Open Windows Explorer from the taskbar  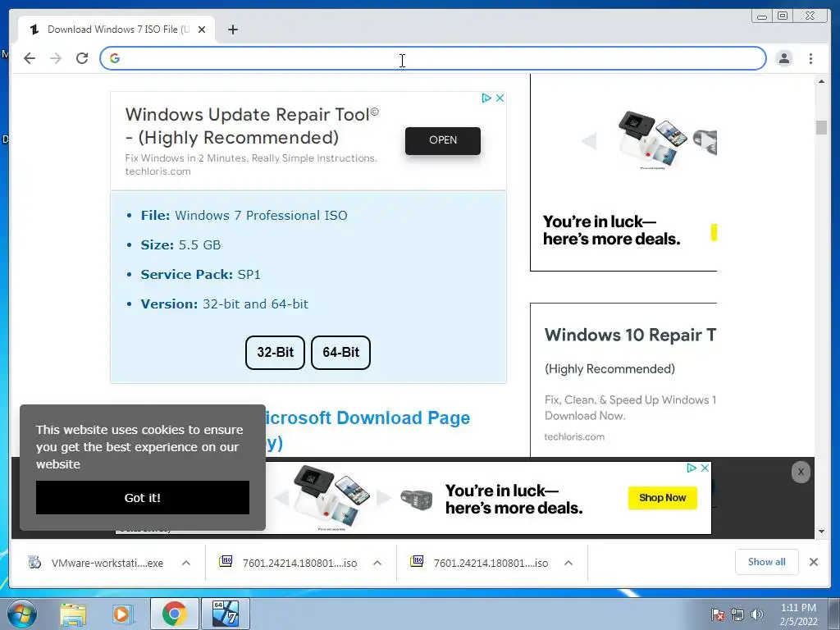[73, 614]
